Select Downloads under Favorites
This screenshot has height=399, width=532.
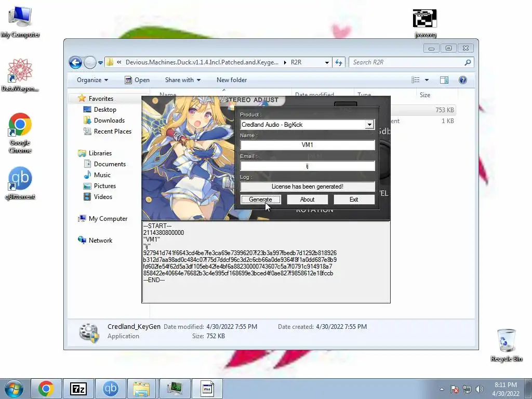click(109, 121)
